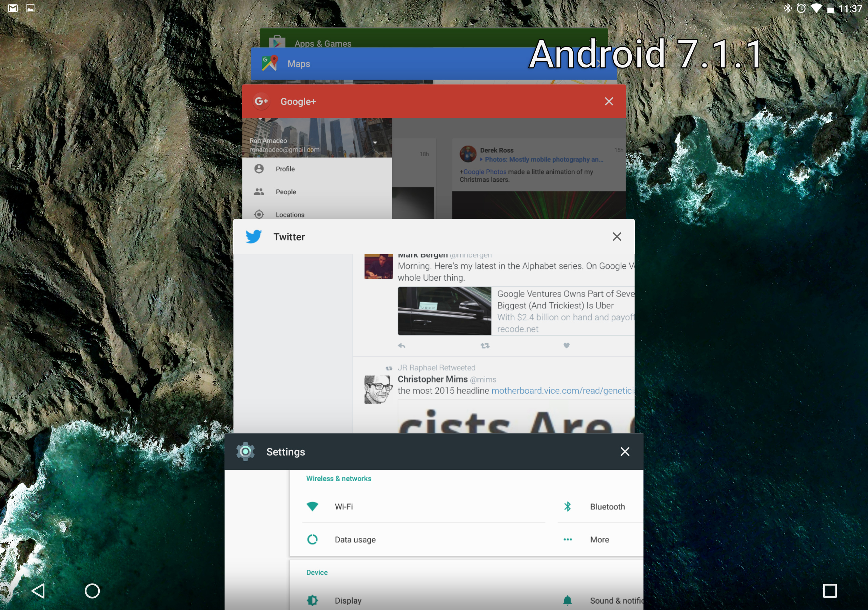Expand the account switcher arrow next to Ron Amadeo
Screen dimensions: 868x610
[x=375, y=142]
